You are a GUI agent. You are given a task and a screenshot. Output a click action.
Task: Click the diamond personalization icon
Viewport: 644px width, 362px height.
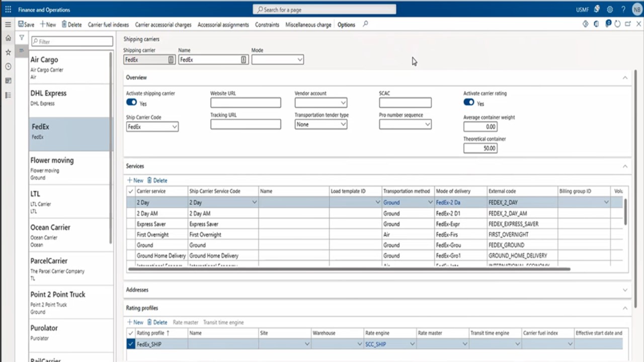pyautogui.click(x=586, y=24)
